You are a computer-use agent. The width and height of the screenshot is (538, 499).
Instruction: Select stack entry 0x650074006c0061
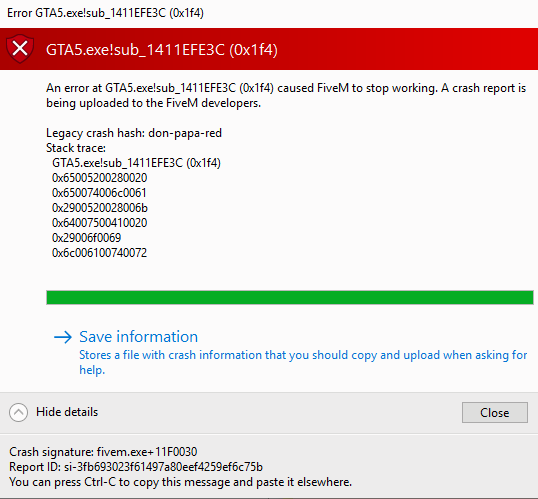(99, 193)
